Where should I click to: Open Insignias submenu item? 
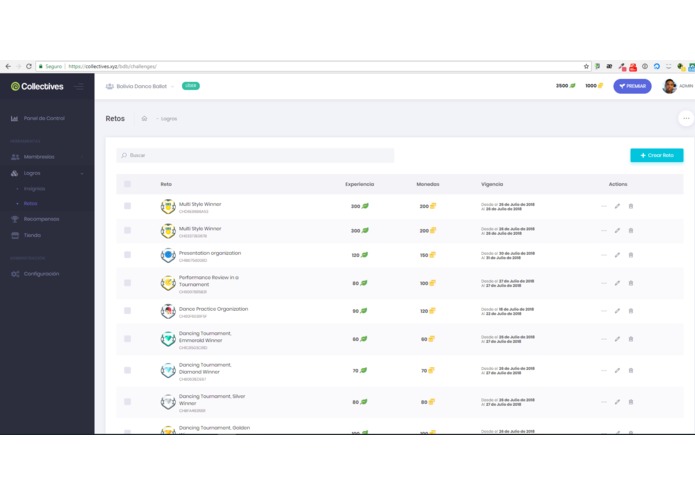(34, 189)
